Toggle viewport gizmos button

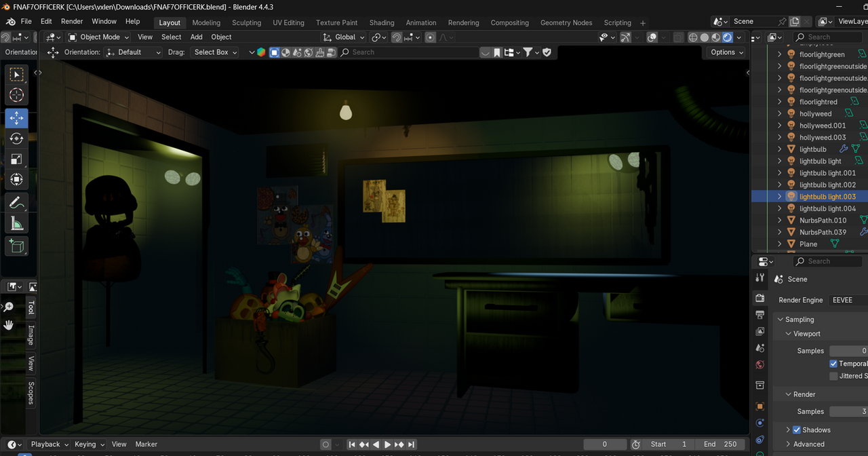click(x=625, y=37)
